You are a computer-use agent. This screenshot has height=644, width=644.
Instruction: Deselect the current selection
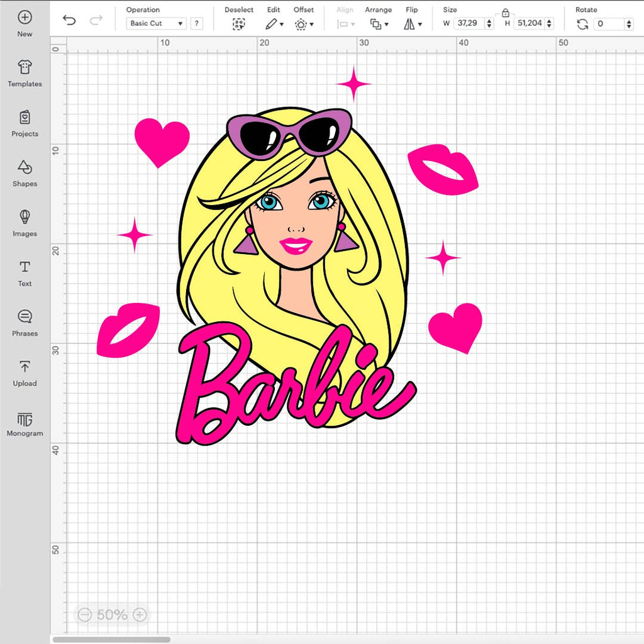click(239, 23)
